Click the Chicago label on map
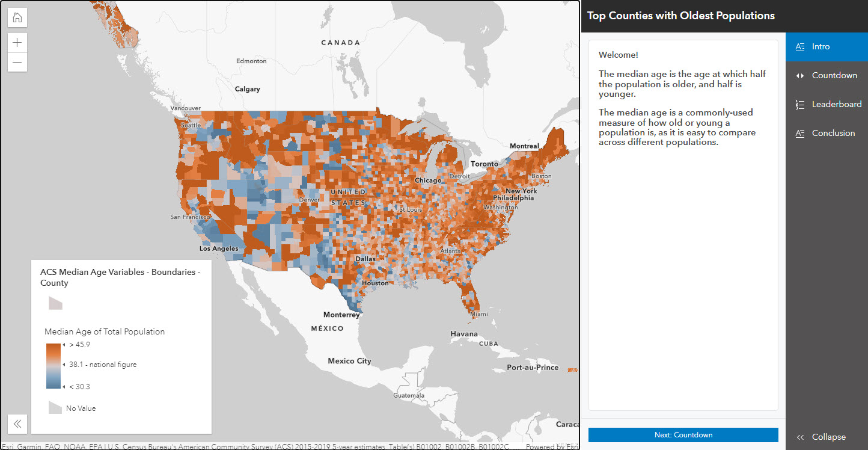The image size is (868, 450). coord(427,180)
